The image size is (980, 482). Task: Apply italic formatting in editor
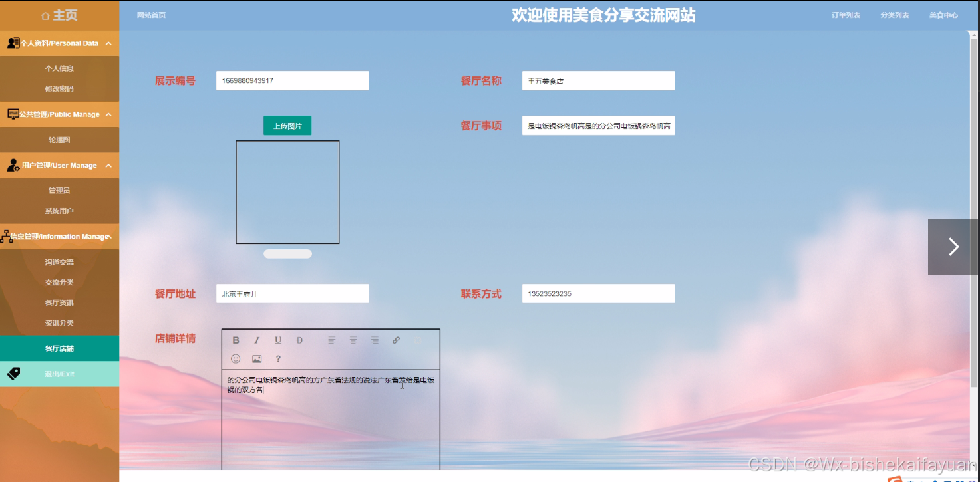tap(257, 340)
